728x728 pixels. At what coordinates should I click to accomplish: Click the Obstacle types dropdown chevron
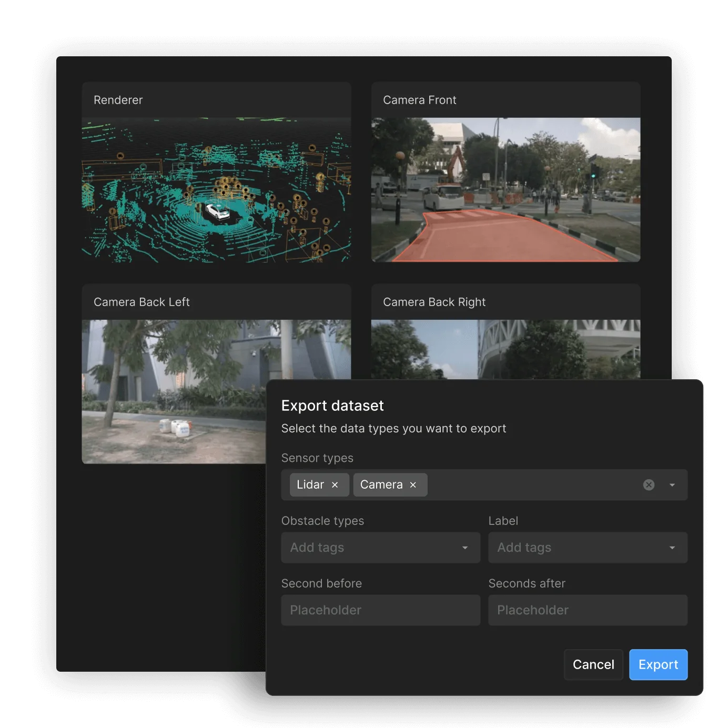(x=465, y=548)
